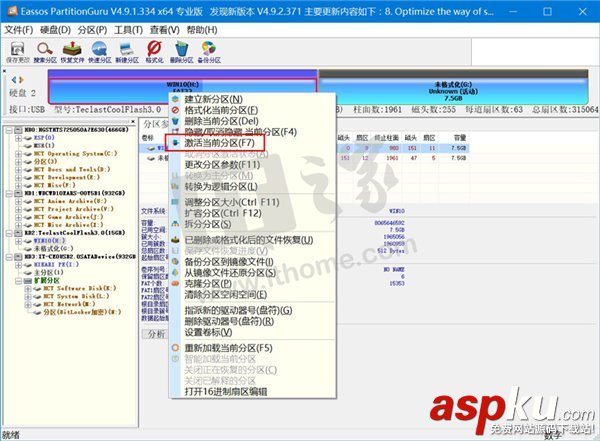Choose 调整分区大小(Ctrl F11) menu entry
Image resolution: width=600 pixels, height=441 pixels.
pos(252,202)
